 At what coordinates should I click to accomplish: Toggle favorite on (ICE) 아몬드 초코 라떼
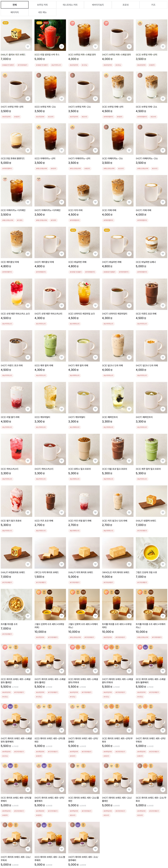[163, 306]
